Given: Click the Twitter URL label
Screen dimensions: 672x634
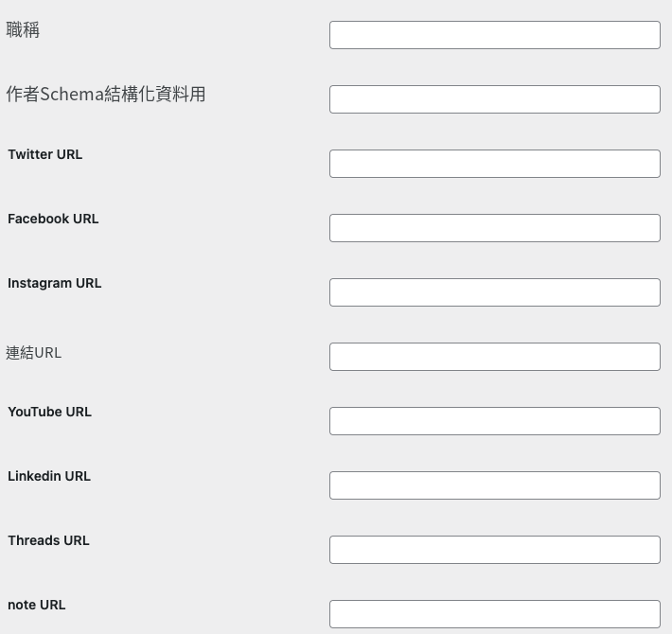Looking at the screenshot, I should point(45,154).
